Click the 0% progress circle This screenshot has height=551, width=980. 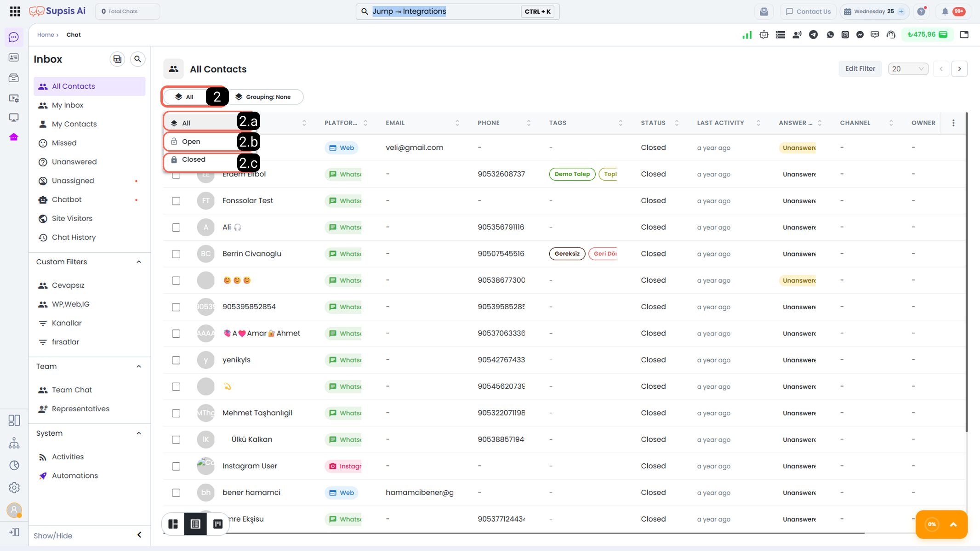click(x=932, y=524)
